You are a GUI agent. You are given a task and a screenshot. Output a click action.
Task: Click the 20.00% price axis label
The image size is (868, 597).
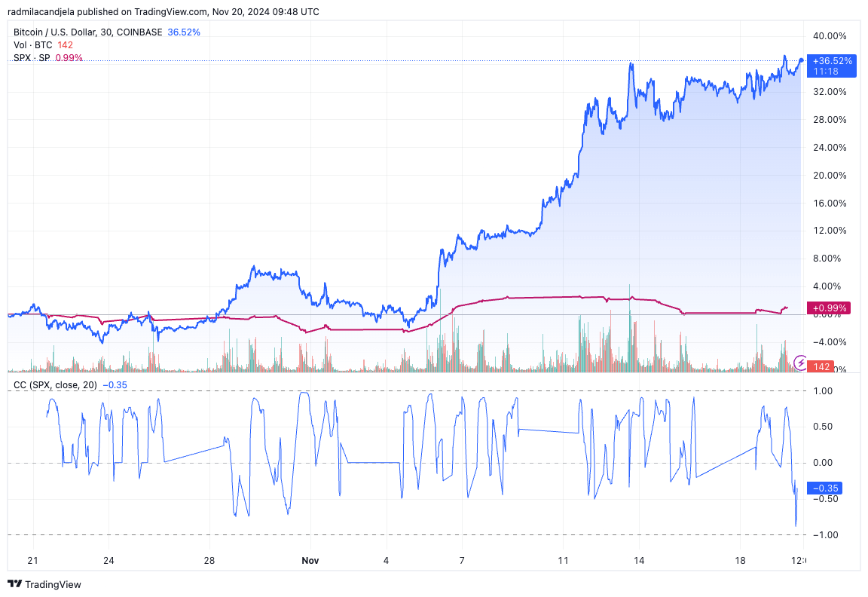coord(830,175)
